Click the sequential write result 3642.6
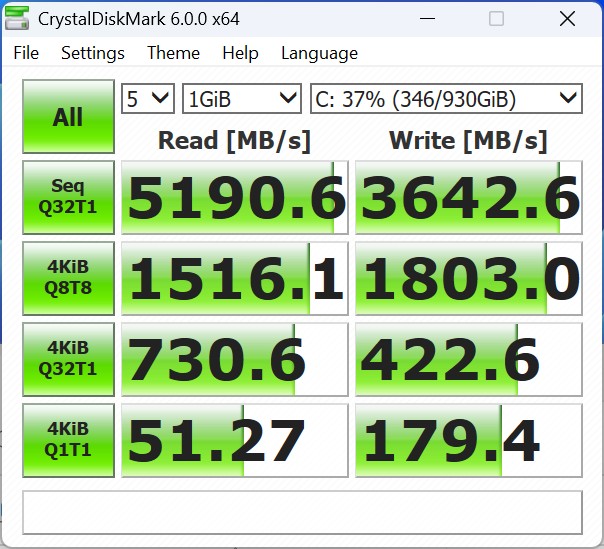604x549 pixels. tap(469, 198)
